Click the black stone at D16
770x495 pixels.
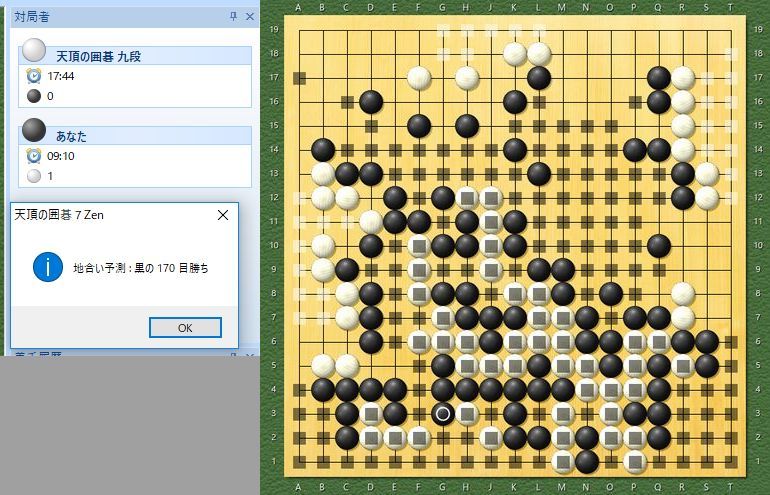pos(371,102)
